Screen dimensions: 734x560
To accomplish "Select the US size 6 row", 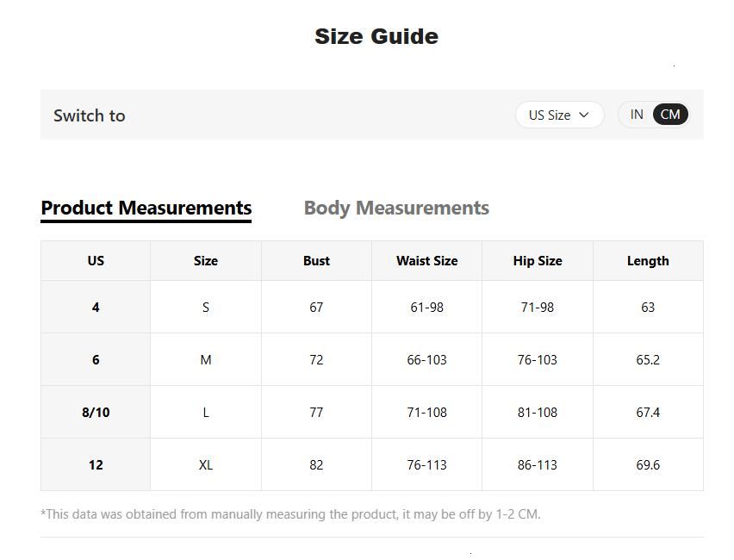I will click(96, 360).
